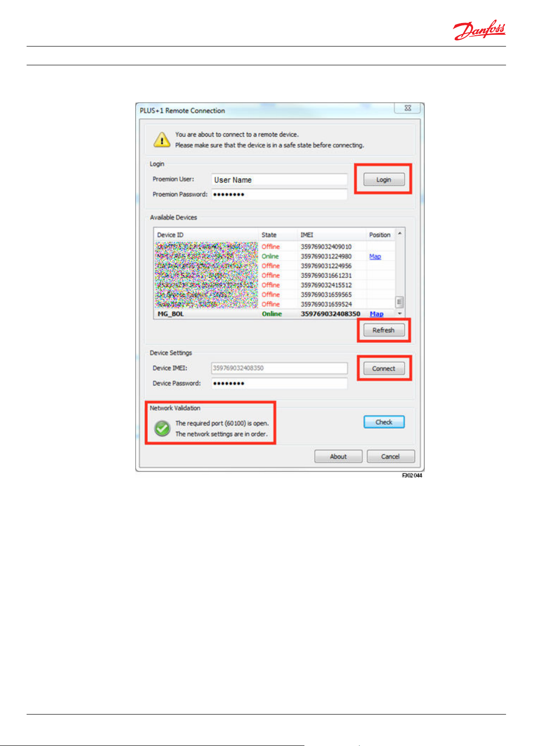This screenshot has height=746, width=560.
Task: Select the MG_BOL device row
Action: pyautogui.click(x=274, y=314)
